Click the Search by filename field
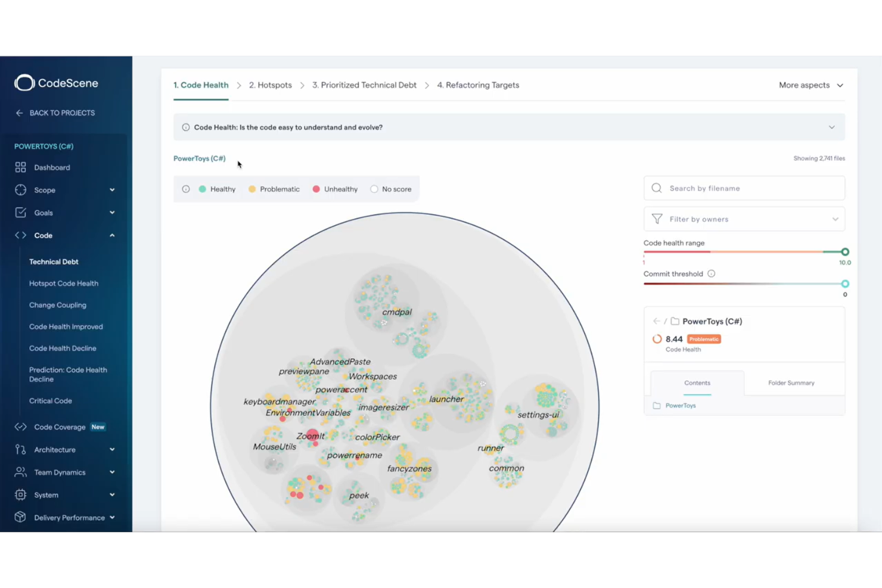Screen dimensions: 882x588 coord(744,188)
